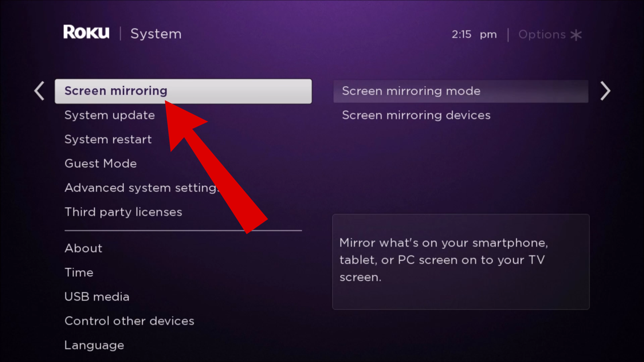Advance with the right chevron arrow
644x362 pixels.
[605, 91]
